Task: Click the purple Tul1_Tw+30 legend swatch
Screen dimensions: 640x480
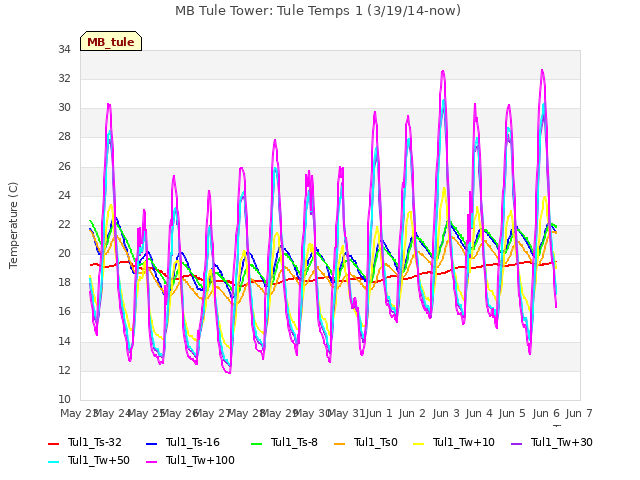Action: pos(516,443)
